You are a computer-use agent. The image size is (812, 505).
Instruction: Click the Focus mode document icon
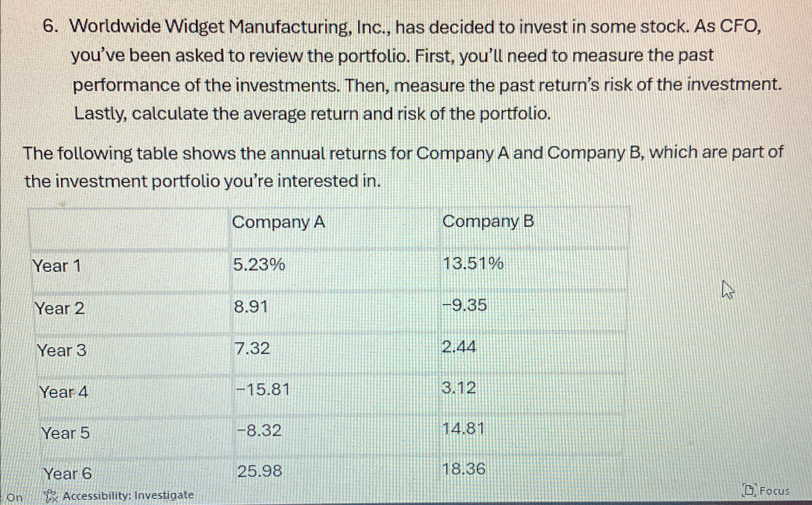[750, 490]
